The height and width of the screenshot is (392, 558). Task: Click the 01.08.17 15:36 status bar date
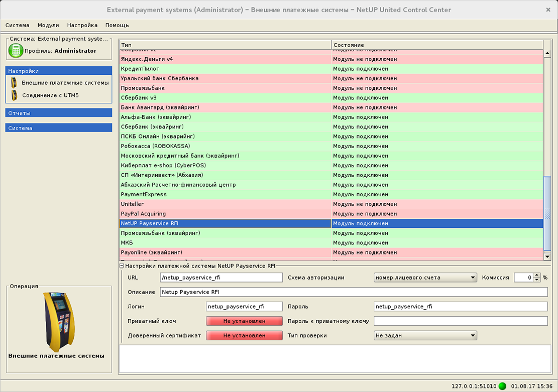tap(532, 386)
